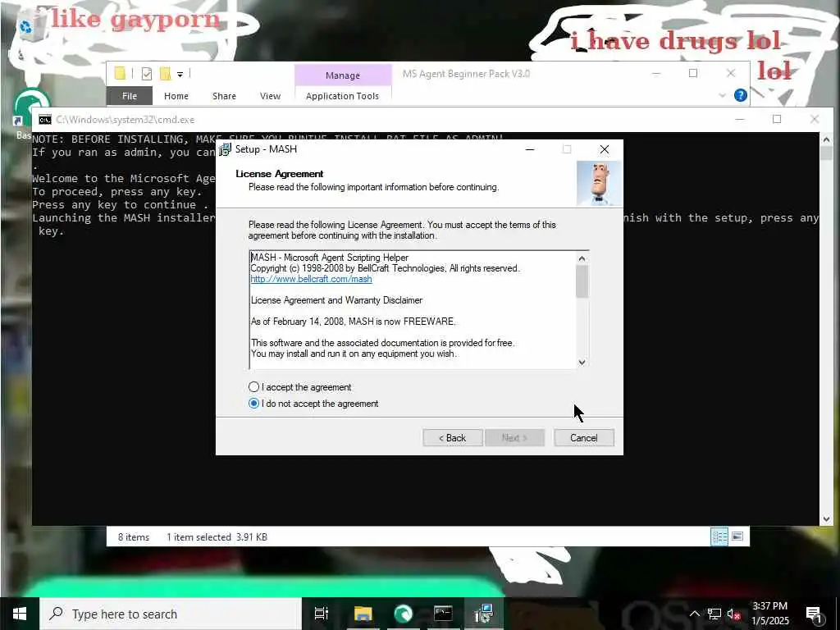Viewport: 840px width, 630px height.
Task: Select 'I do not accept the agreement' option
Action: 254,404
